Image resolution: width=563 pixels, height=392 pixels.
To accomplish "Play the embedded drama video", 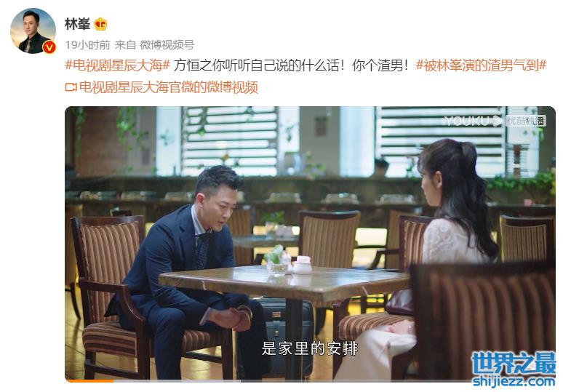I will 310,244.
